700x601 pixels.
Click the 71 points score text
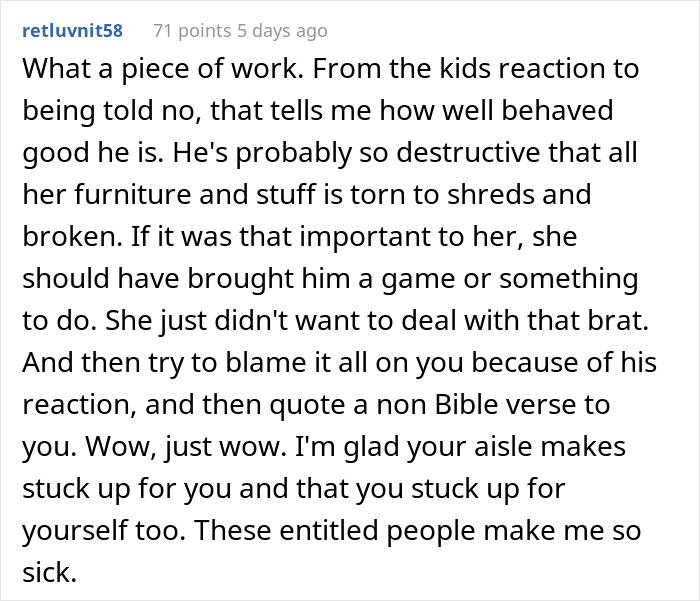(192, 31)
